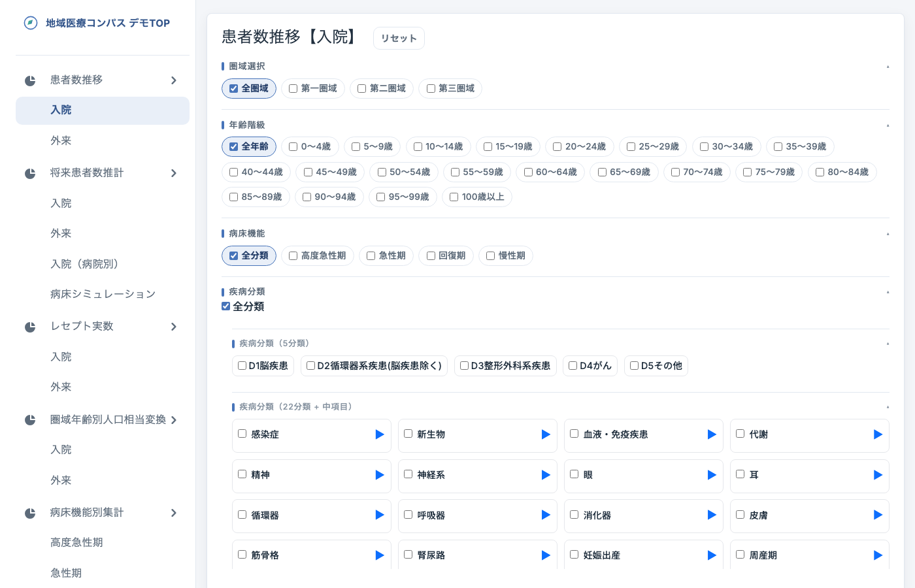915x588 pixels.
Task: Expand 循環器 sub-items with blue arrow
Action: click(380, 515)
